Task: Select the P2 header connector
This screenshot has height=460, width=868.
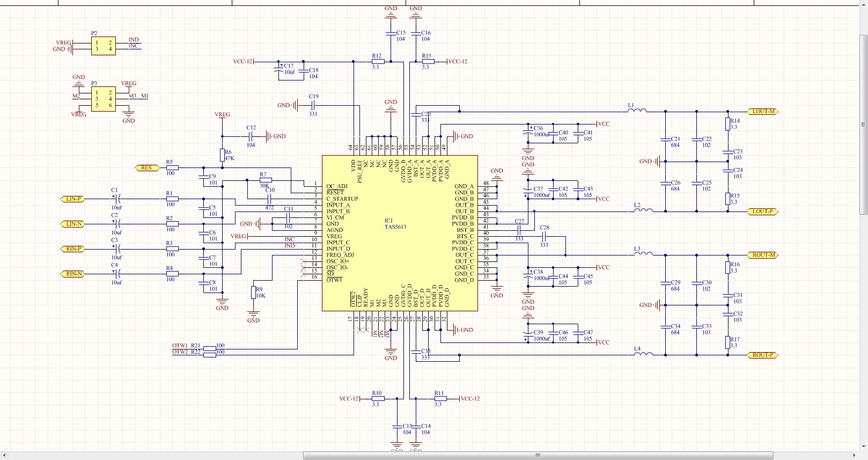Action: (x=104, y=46)
